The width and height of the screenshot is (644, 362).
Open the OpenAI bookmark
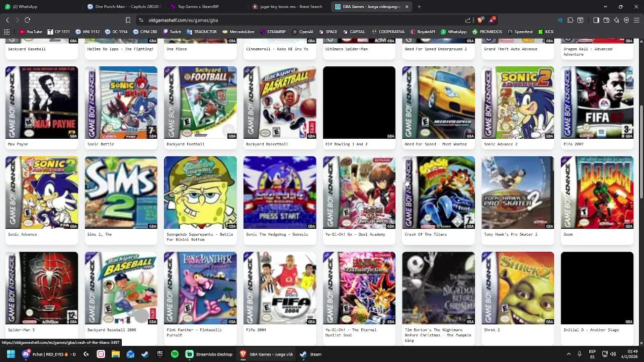click(x=302, y=32)
